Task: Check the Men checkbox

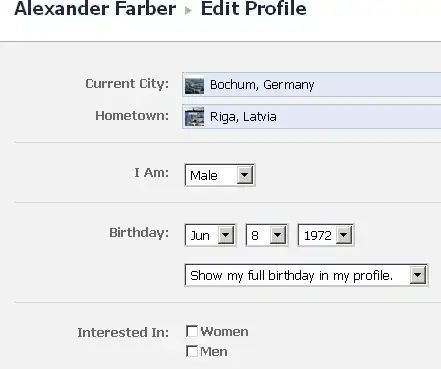Action: (192, 351)
